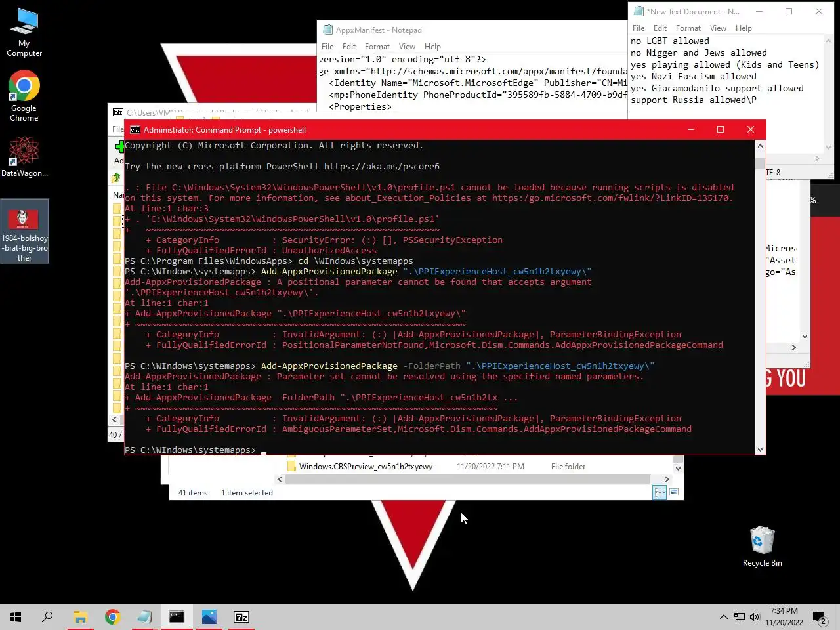Click PowerShell scrollbar up arrow
840x630 pixels.
(760, 145)
